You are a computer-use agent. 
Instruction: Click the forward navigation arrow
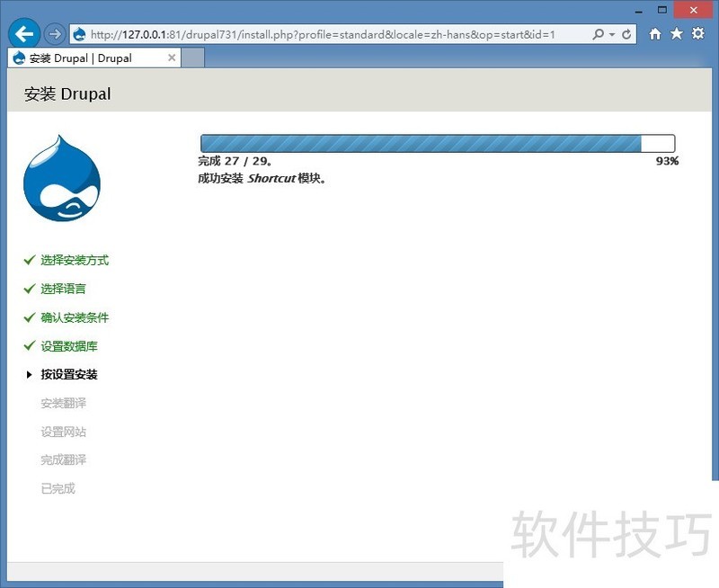(53, 33)
